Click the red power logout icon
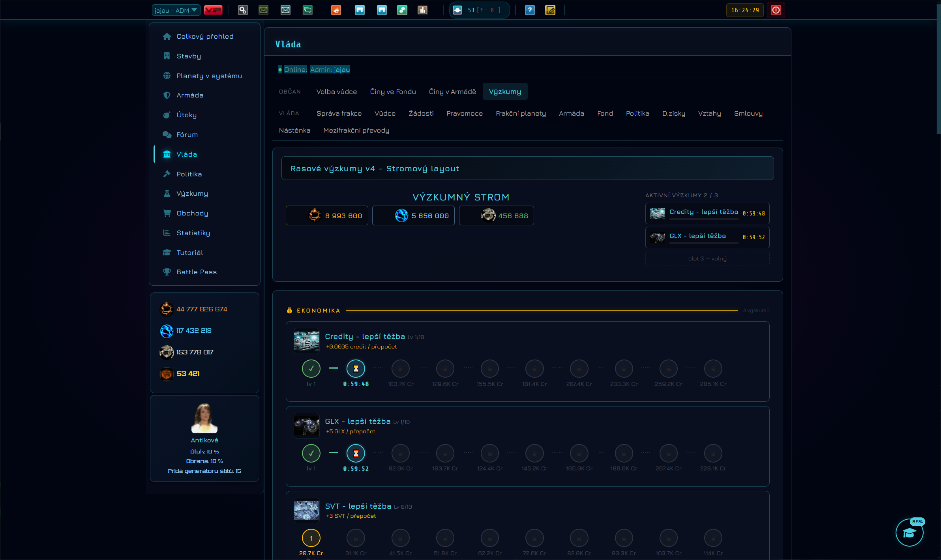The height and width of the screenshot is (560, 941). tap(776, 10)
